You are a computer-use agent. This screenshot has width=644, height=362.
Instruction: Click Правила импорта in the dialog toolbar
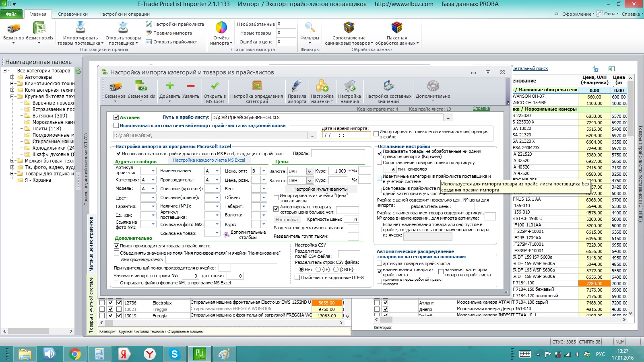(x=297, y=91)
